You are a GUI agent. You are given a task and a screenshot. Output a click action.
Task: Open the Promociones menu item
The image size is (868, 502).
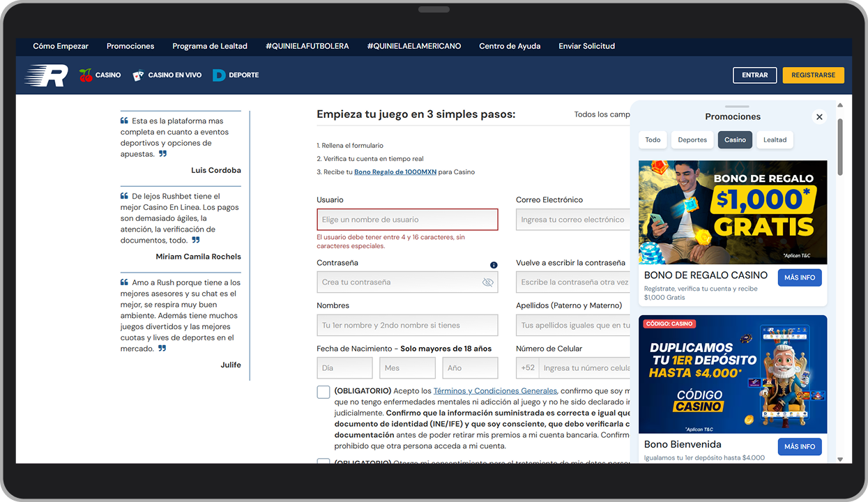(x=130, y=46)
